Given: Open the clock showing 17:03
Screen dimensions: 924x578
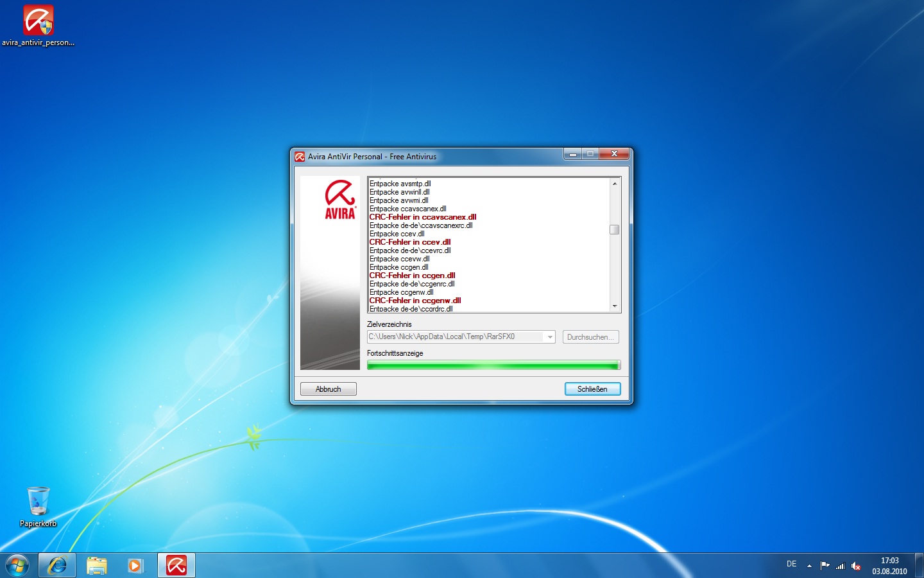Looking at the screenshot, I should coord(889,566).
